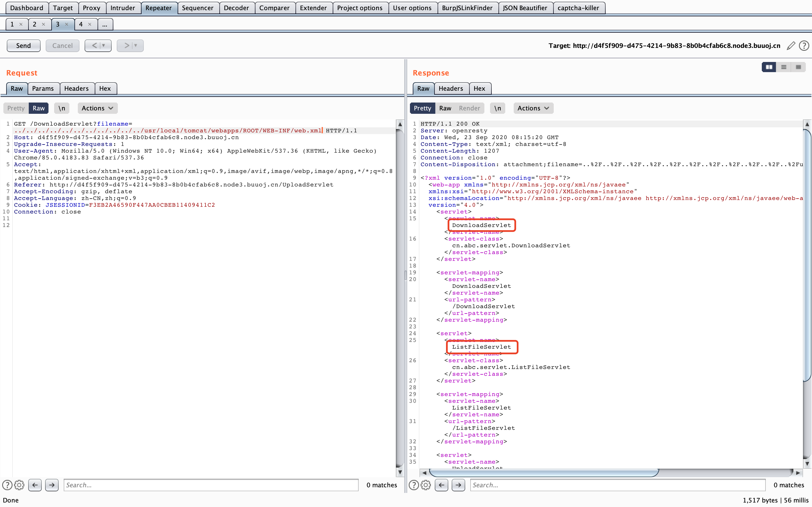Open the Intruder tab
The height and width of the screenshot is (507, 812).
[122, 8]
